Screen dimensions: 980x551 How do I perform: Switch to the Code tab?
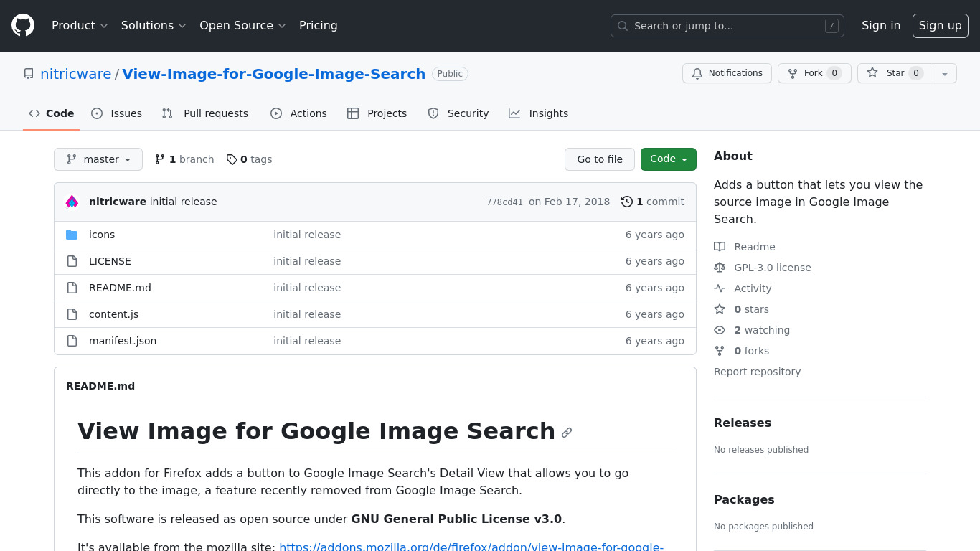pos(52,113)
